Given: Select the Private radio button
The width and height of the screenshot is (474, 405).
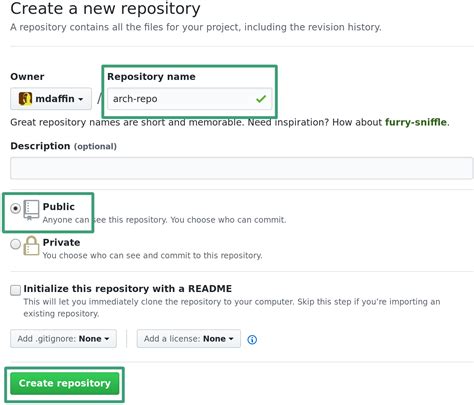Looking at the screenshot, I should pyautogui.click(x=15, y=244).
